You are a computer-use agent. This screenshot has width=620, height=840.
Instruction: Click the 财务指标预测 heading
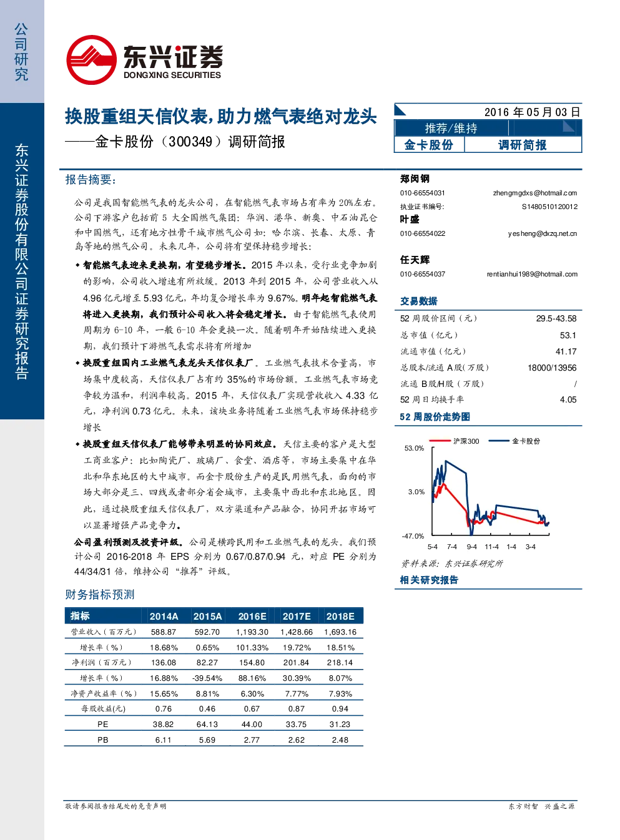(100, 595)
